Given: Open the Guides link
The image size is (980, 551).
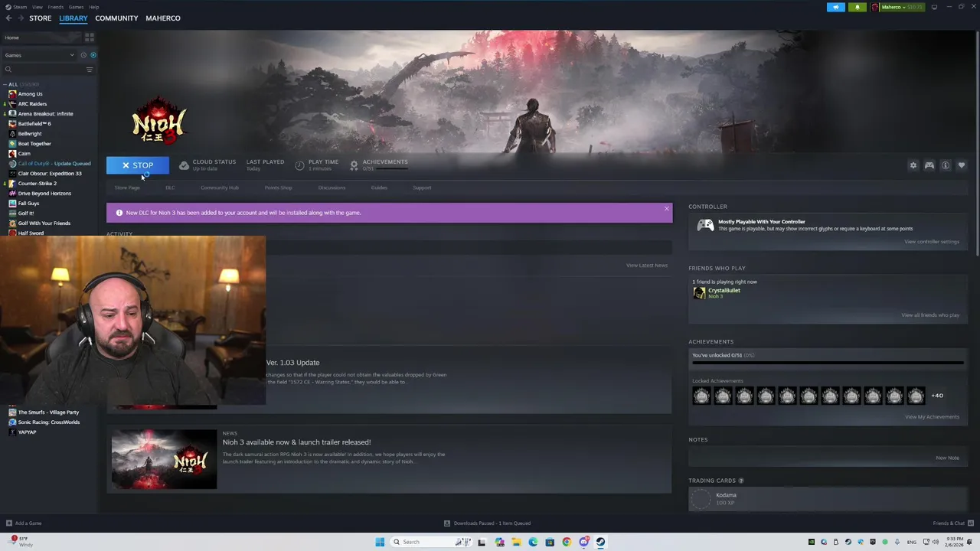Looking at the screenshot, I should 379,187.
